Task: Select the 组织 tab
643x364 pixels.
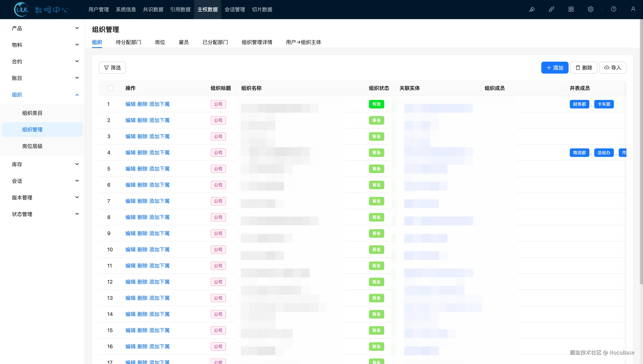Action: coord(97,42)
